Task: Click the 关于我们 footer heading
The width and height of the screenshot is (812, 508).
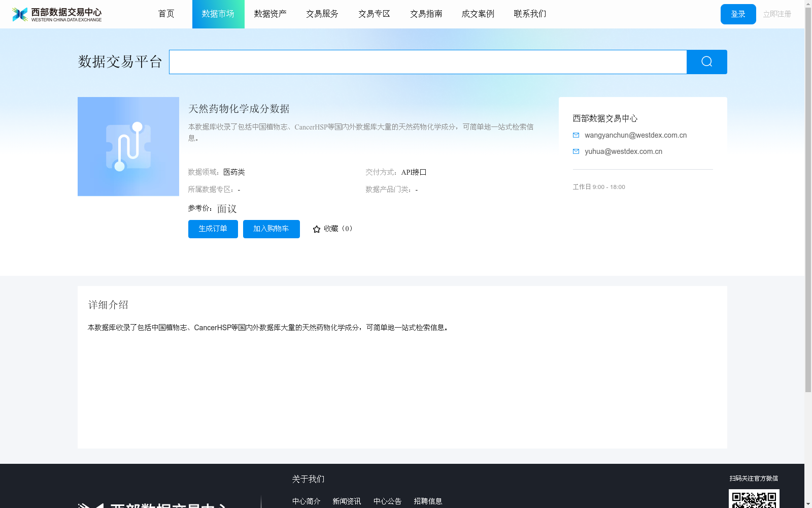Action: click(308, 479)
